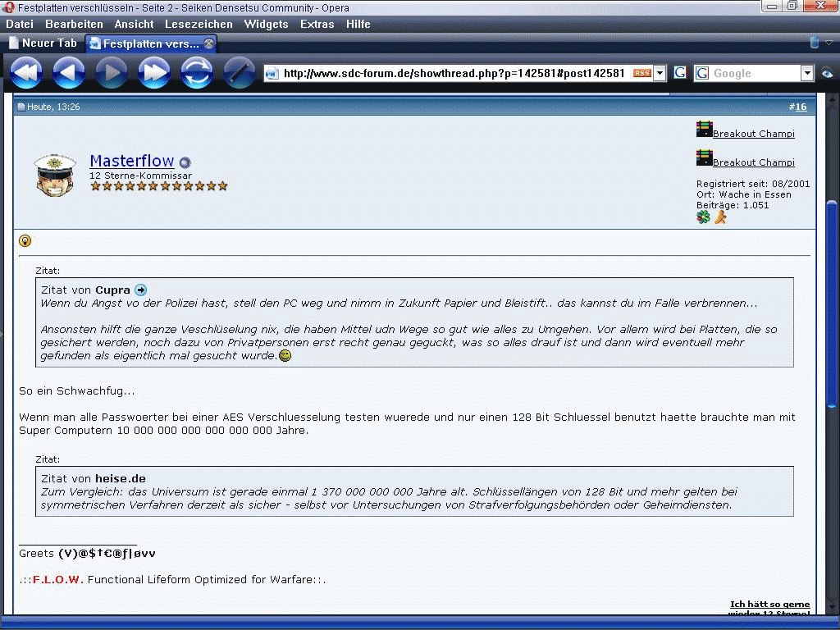Open the Hilfe menu

click(x=358, y=24)
